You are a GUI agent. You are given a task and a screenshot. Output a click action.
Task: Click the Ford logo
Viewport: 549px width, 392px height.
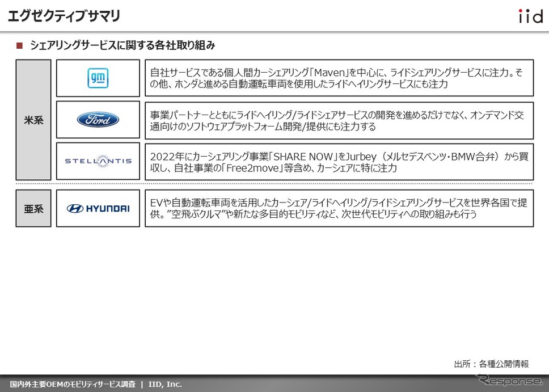tap(98, 120)
